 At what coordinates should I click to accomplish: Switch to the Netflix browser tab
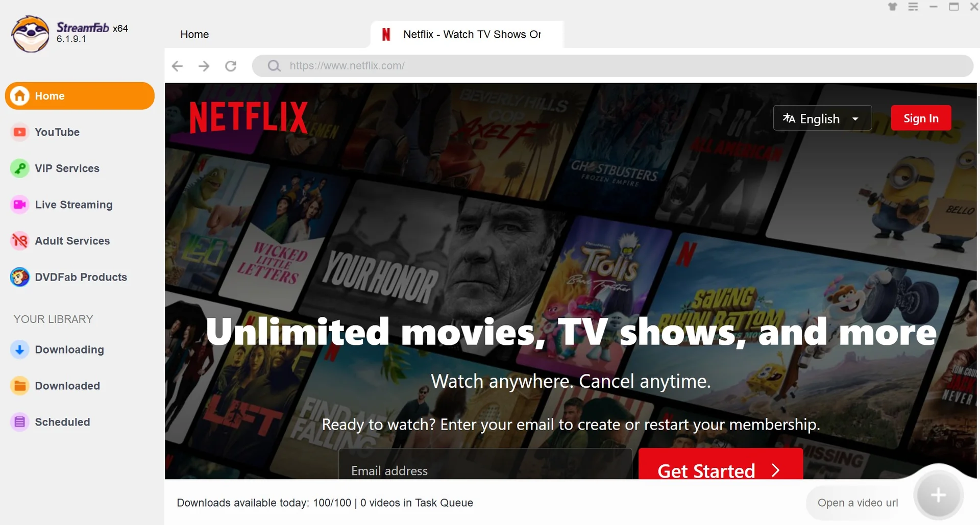tap(467, 34)
